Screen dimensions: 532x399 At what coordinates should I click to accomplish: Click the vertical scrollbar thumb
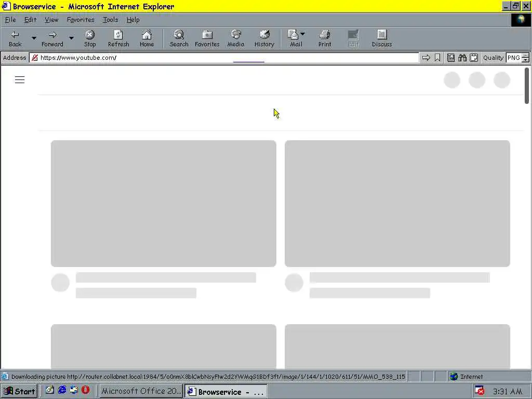(x=527, y=86)
